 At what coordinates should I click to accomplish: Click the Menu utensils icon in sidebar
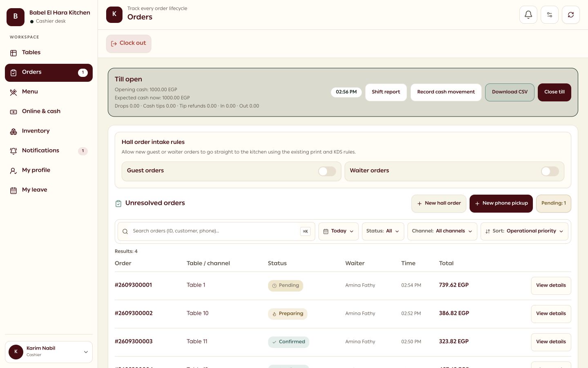click(13, 92)
